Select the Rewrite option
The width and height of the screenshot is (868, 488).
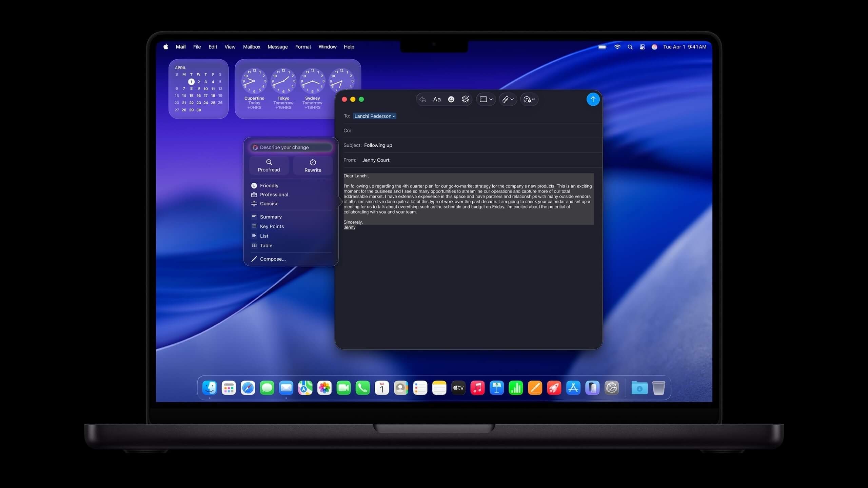[x=312, y=165]
